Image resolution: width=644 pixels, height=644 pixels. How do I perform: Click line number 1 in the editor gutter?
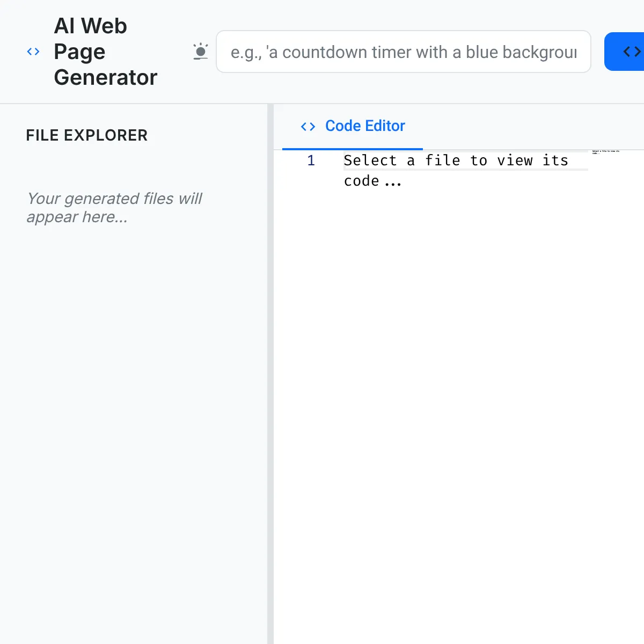311,160
